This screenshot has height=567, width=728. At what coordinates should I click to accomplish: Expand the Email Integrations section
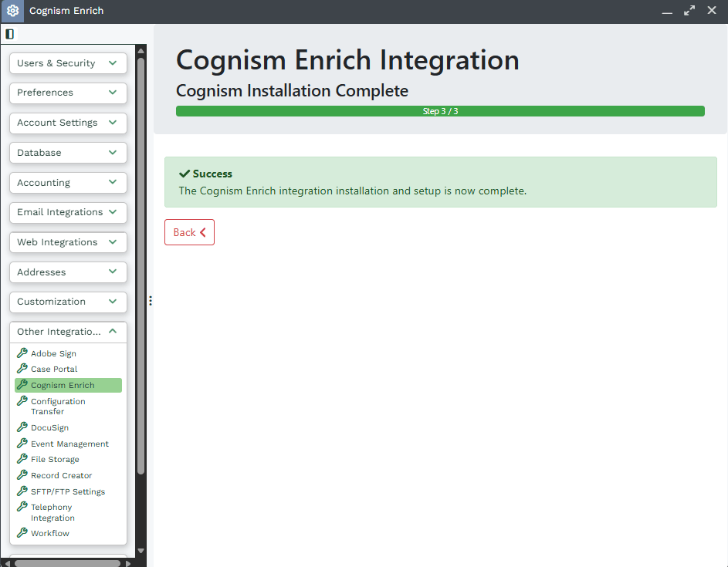point(68,212)
